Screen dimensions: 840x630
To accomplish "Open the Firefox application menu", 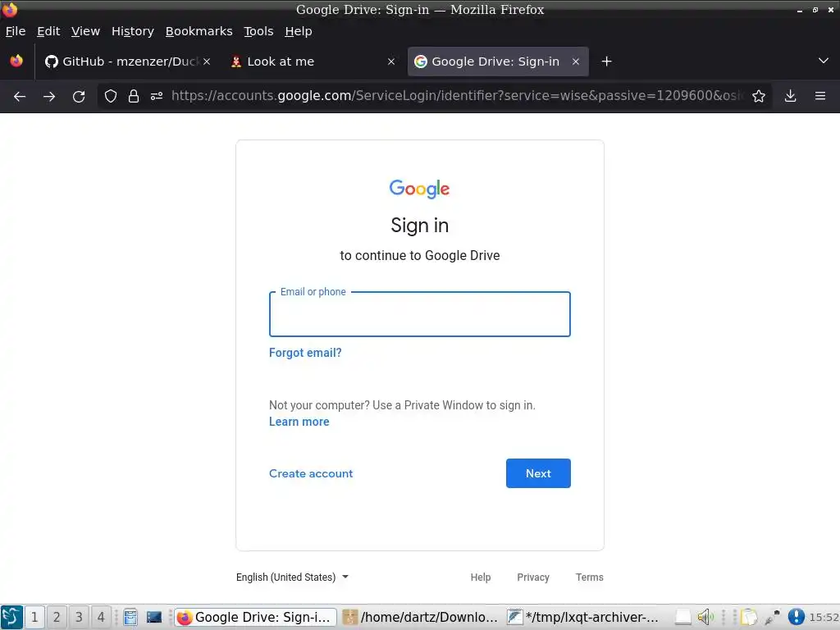I will coord(820,97).
